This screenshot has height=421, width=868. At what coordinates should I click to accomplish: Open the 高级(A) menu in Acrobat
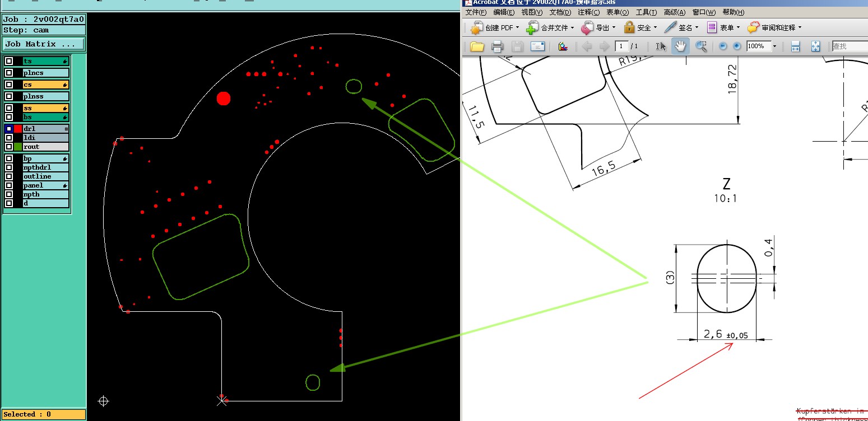point(675,12)
